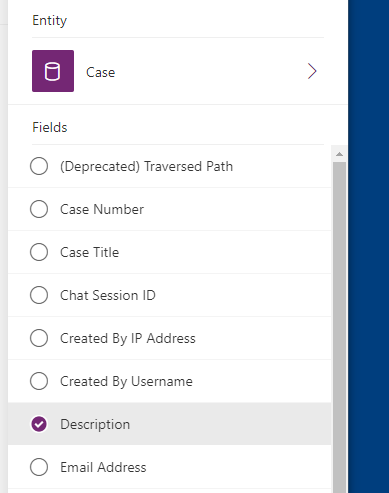Select the Chat Session ID radio button
389x493 pixels.
[x=39, y=295]
